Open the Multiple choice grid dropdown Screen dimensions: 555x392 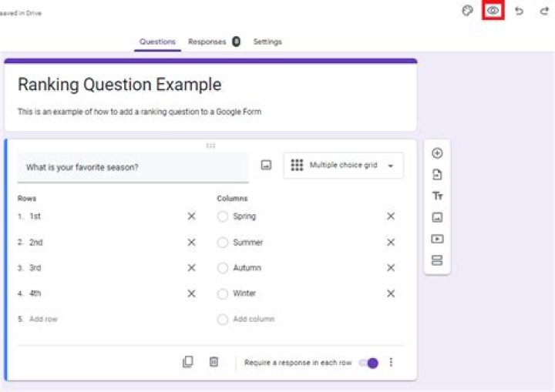[x=343, y=166]
